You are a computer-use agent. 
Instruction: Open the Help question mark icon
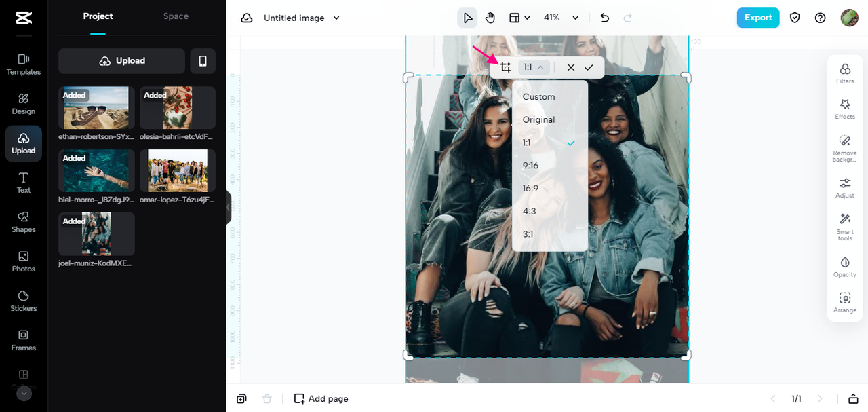pyautogui.click(x=820, y=18)
